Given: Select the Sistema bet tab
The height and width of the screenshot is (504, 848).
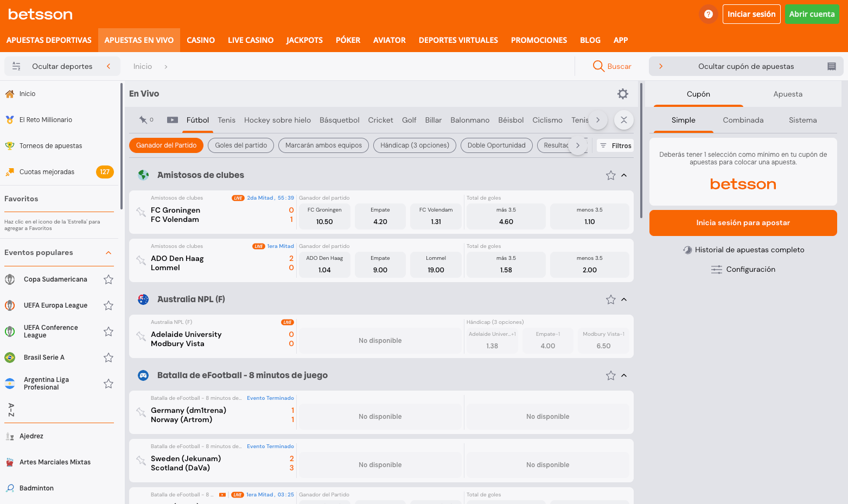Looking at the screenshot, I should click(x=803, y=120).
